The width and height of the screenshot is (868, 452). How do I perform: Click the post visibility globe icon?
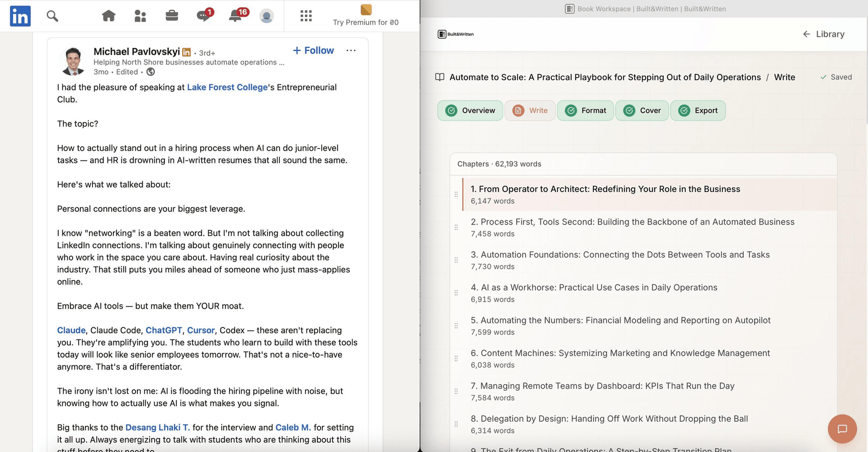pos(151,72)
